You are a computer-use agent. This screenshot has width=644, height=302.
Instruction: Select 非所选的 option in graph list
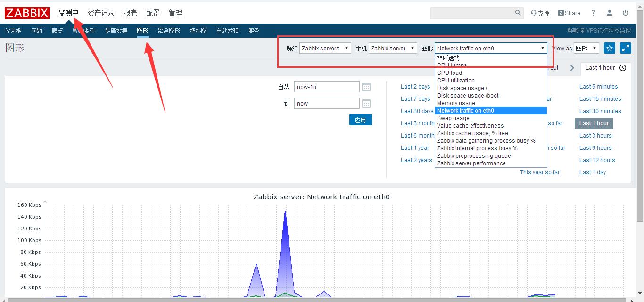(x=491, y=58)
